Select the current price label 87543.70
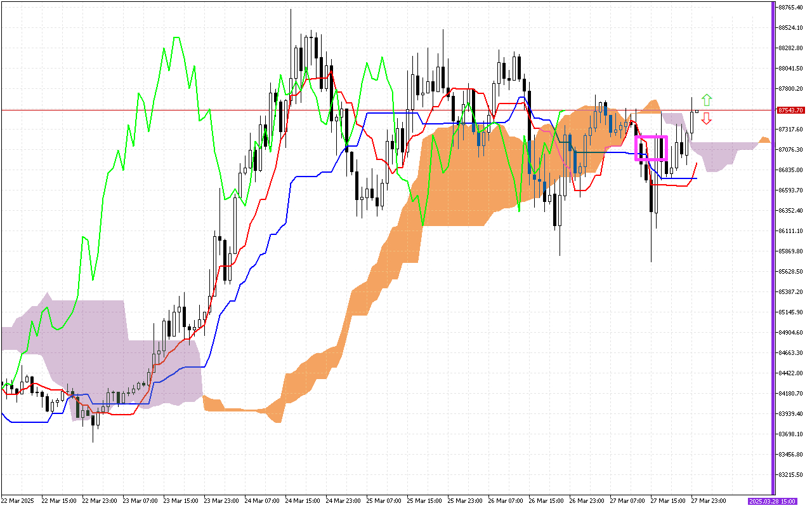 (790, 110)
